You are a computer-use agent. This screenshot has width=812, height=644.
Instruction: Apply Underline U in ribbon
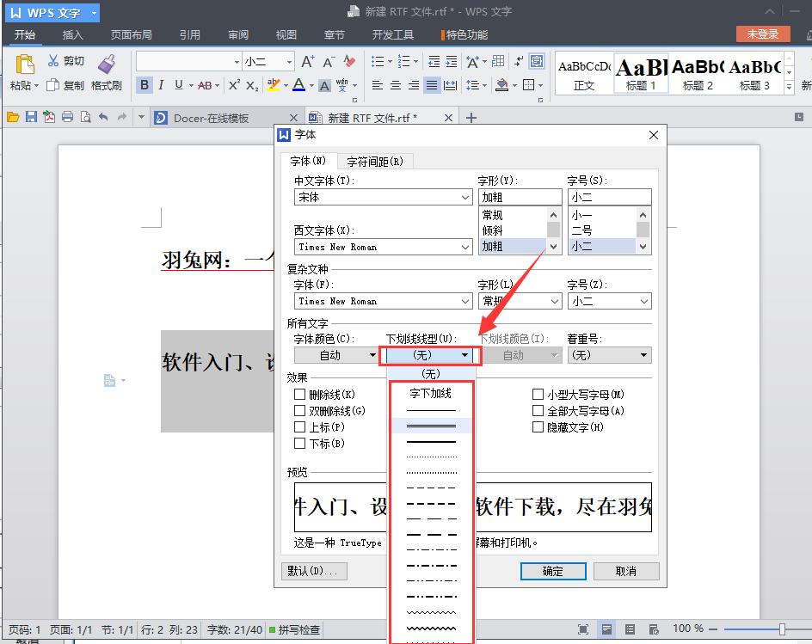179,85
